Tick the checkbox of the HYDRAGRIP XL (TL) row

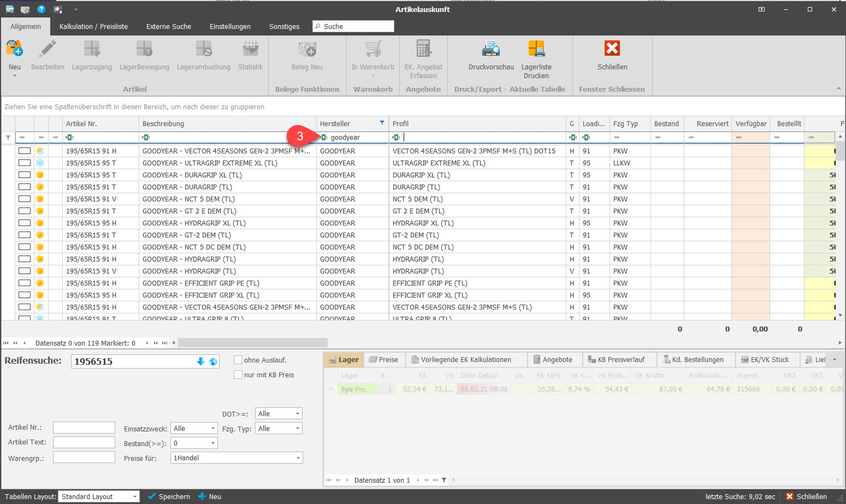click(x=24, y=223)
